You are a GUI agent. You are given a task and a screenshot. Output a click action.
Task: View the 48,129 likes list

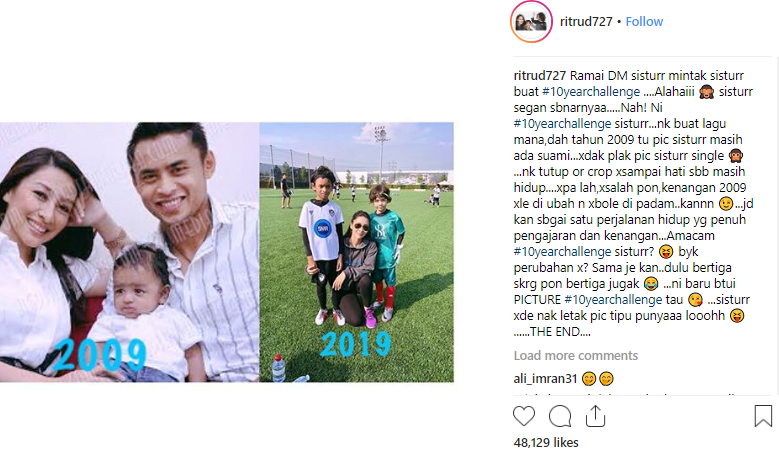coord(546,442)
